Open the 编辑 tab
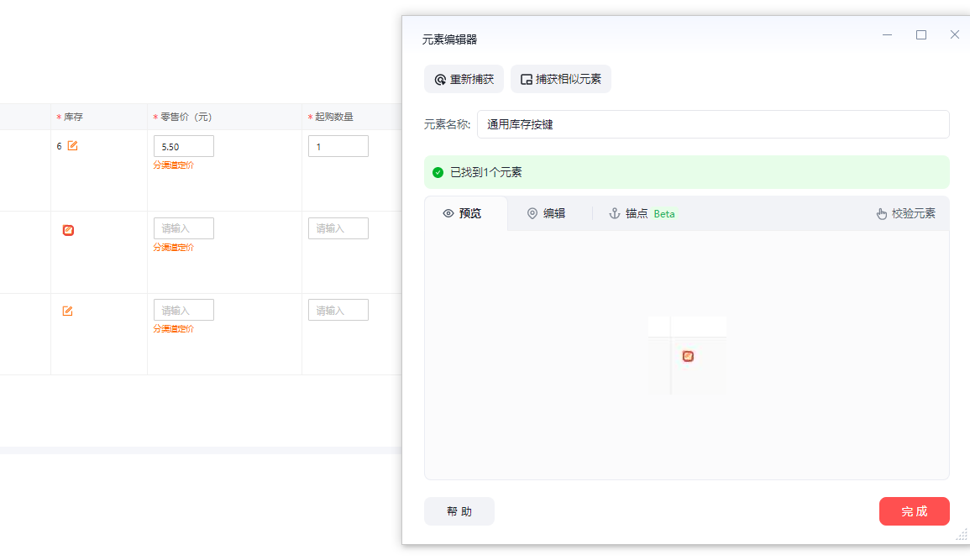The width and height of the screenshot is (970, 560). click(546, 213)
